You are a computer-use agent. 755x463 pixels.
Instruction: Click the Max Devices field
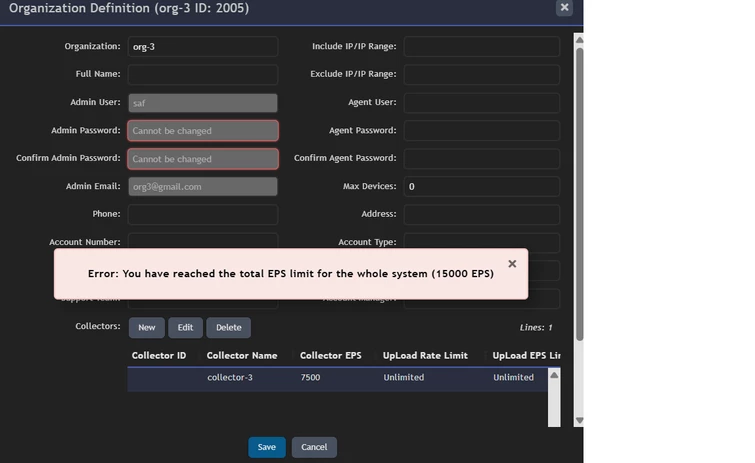[x=482, y=186]
